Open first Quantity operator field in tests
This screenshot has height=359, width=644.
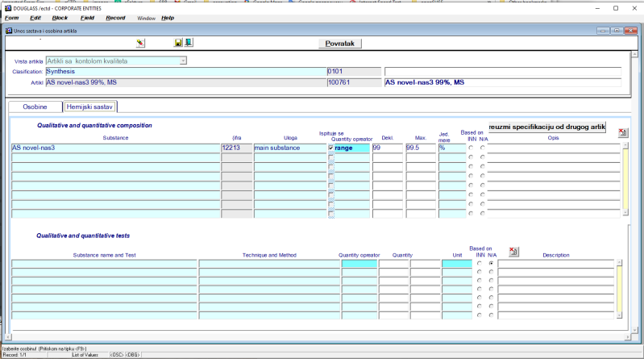(359, 264)
